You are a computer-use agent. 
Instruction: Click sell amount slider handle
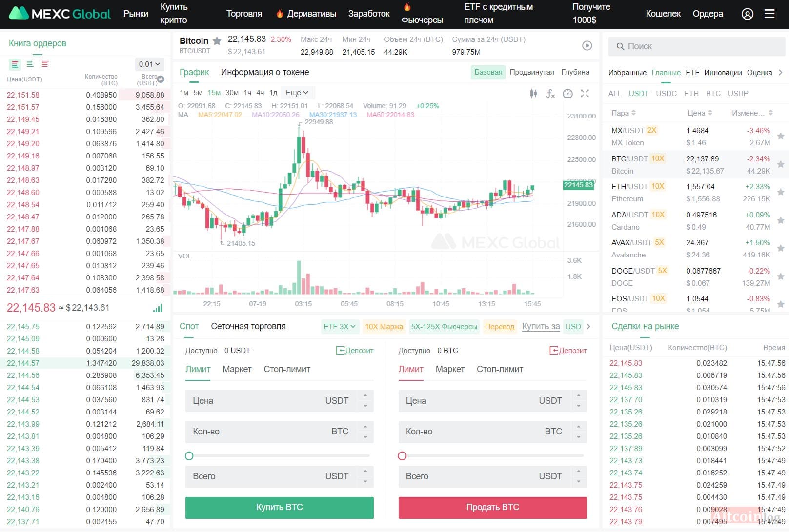tap(402, 456)
